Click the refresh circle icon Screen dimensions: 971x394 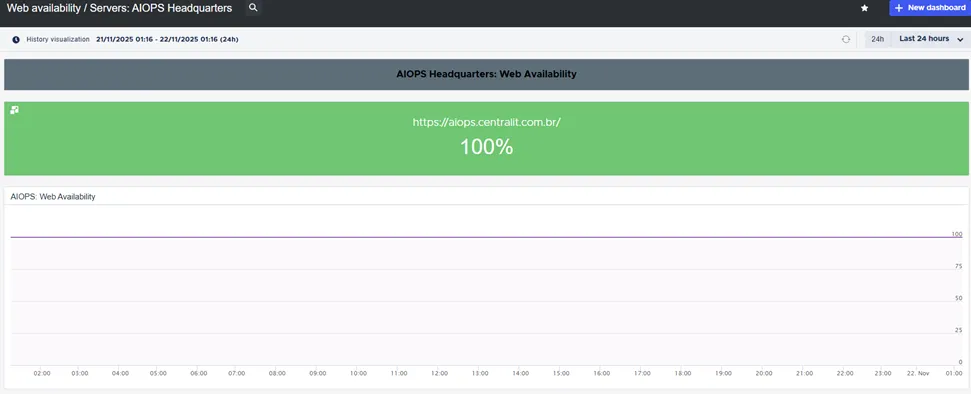[846, 39]
